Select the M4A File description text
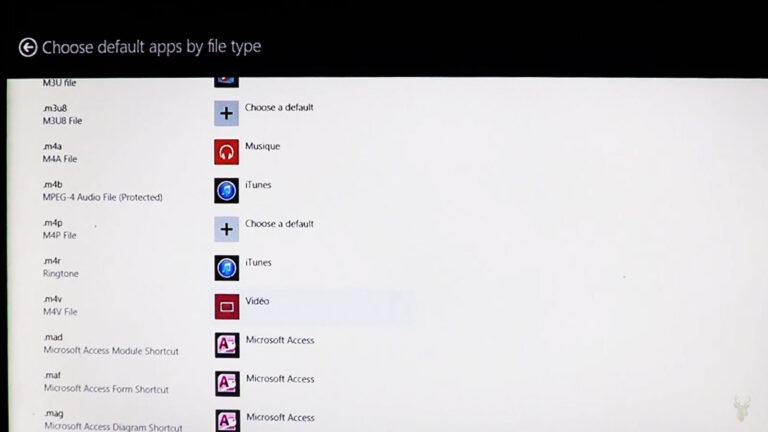 [60, 159]
